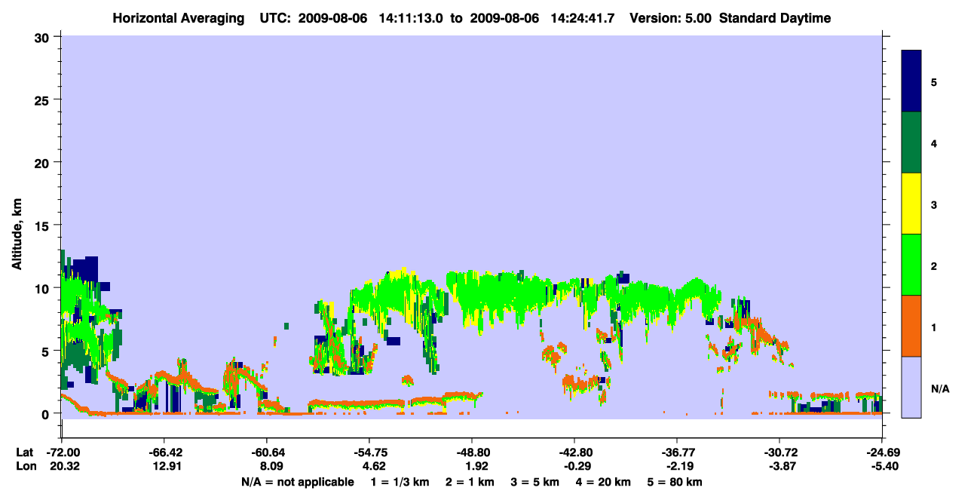The height and width of the screenshot is (503, 980).
Task: Click the '5 = 80 km' legend text
Action: tap(675, 482)
